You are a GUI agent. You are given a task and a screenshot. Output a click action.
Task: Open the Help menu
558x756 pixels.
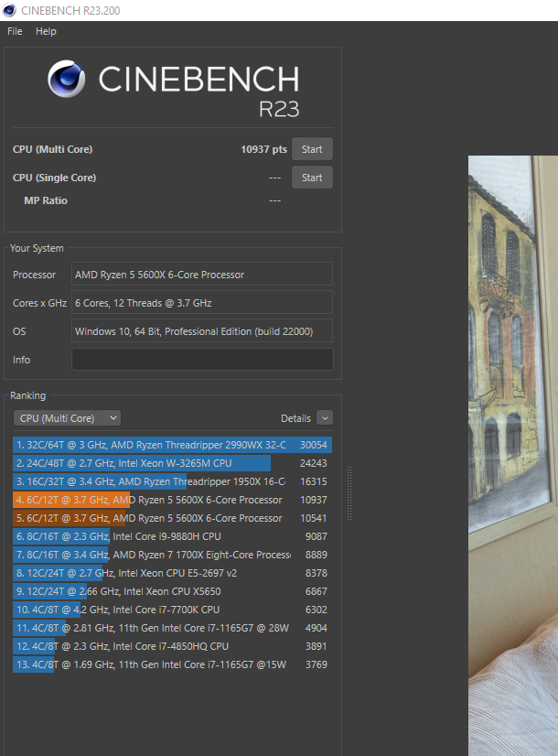(x=46, y=31)
